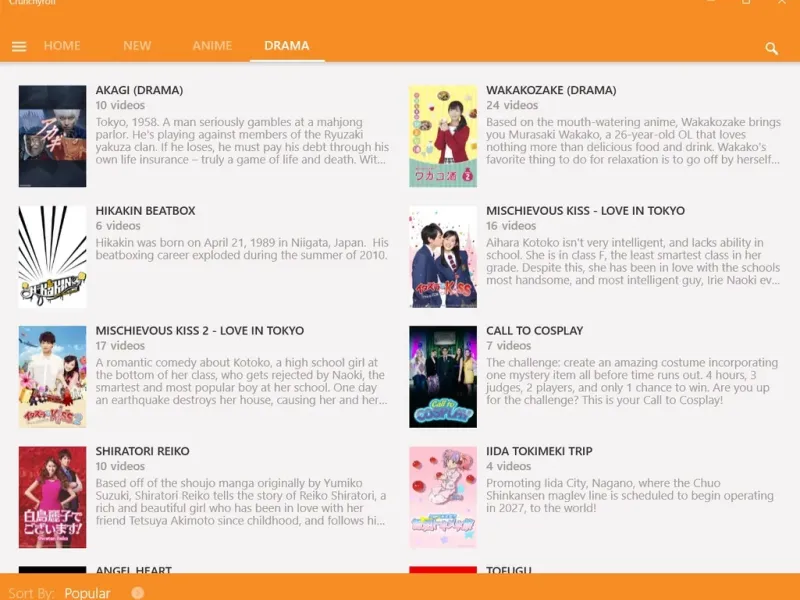This screenshot has width=800, height=600.
Task: Click the SHIRATORI REIKO title
Action: pos(142,451)
